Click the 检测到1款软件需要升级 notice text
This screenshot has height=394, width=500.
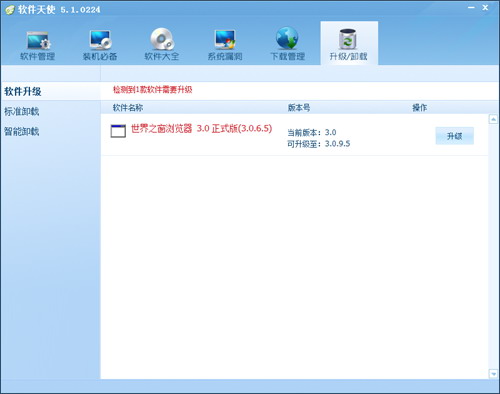coord(152,90)
